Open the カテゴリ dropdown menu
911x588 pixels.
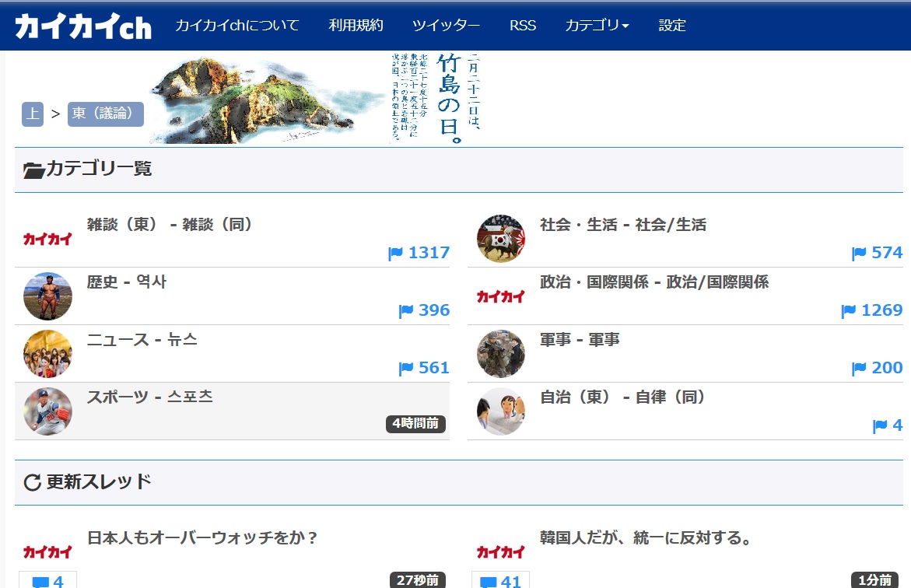coord(597,26)
